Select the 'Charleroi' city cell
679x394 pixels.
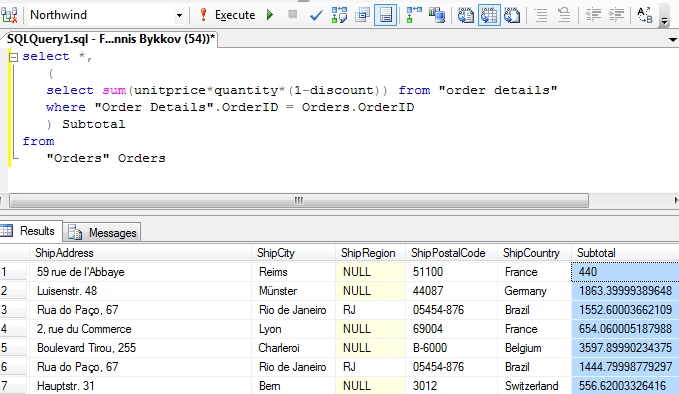pos(293,348)
